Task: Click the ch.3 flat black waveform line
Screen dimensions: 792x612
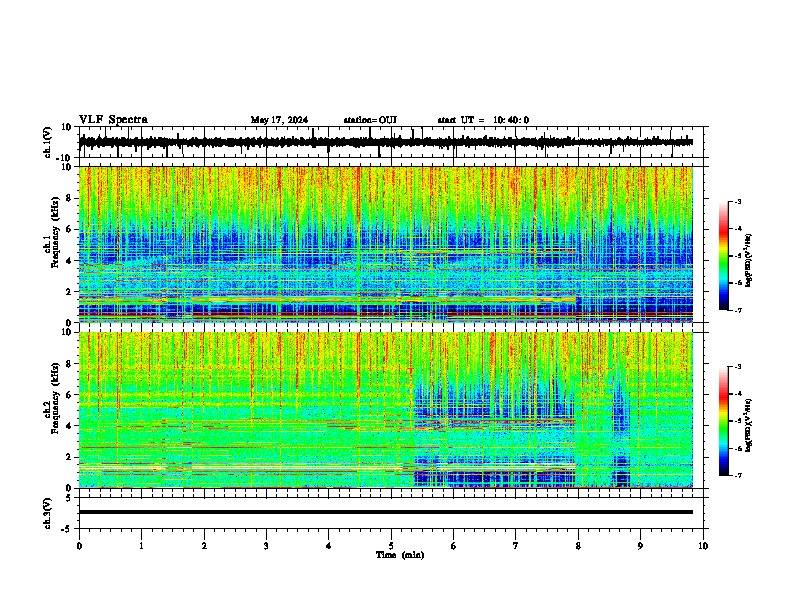Action: 386,512
